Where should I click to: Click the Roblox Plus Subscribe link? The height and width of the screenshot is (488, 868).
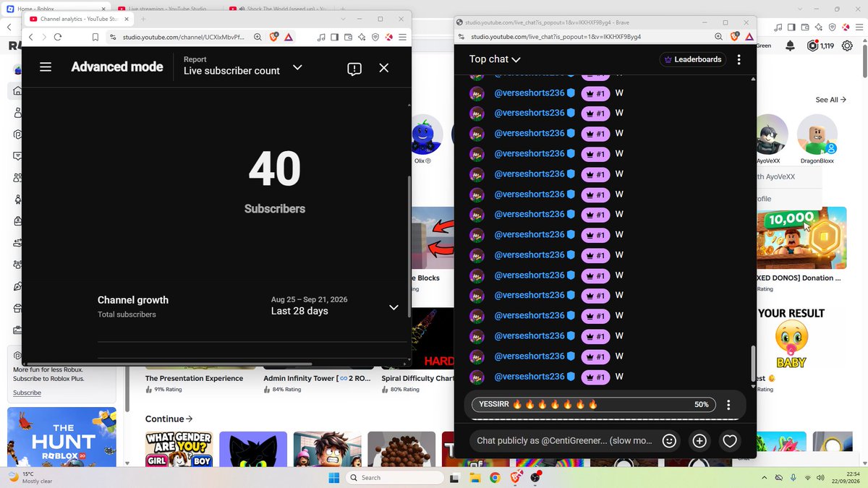(27, 393)
